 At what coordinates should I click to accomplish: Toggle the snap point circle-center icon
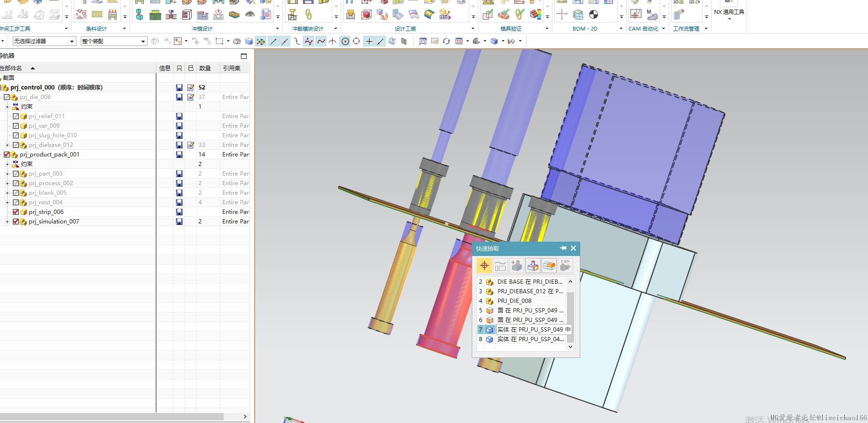(x=345, y=41)
